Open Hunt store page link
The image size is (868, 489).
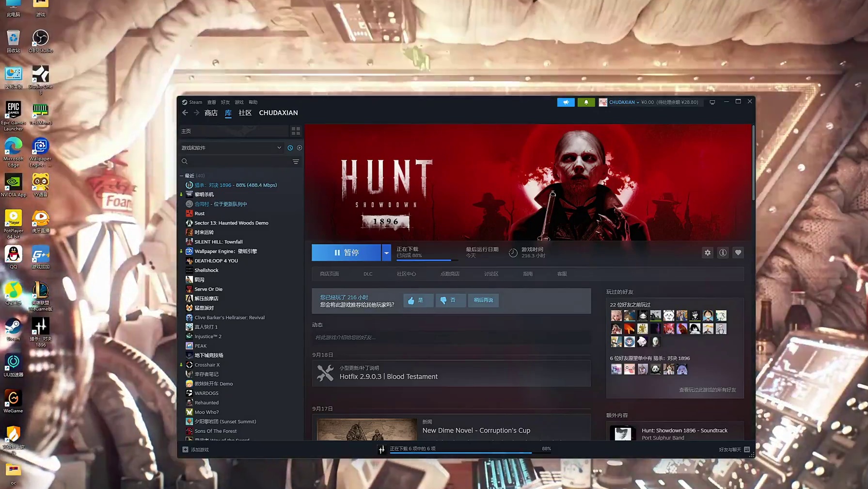tap(330, 274)
